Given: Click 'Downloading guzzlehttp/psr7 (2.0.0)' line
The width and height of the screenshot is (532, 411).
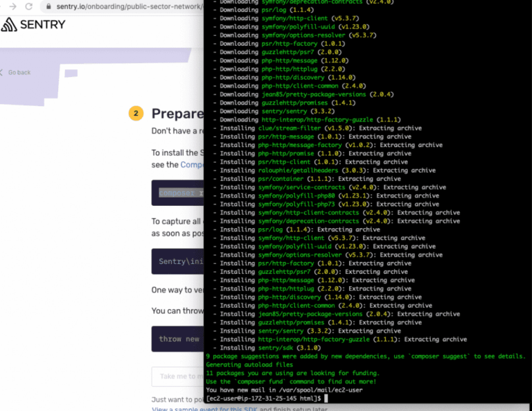Looking at the screenshot, I should pyautogui.click(x=277, y=52).
